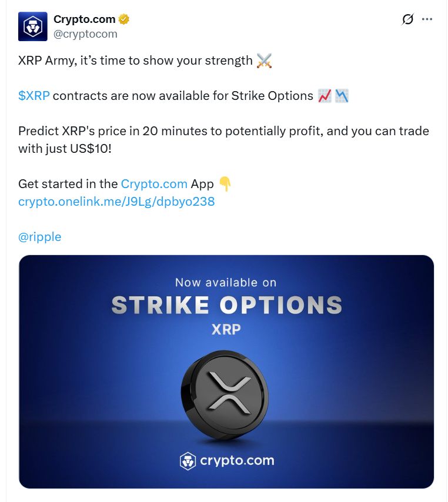The width and height of the screenshot is (448, 502).
Task: Follow the crypto.onelink.me URL
Action: pyautogui.click(x=116, y=202)
